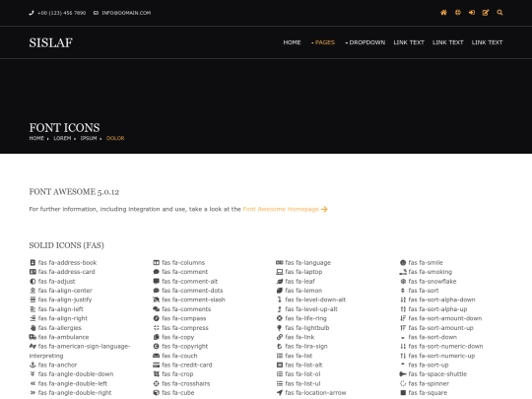532x399 pixels.
Task: Click the fa-leaf icon
Action: [279, 281]
